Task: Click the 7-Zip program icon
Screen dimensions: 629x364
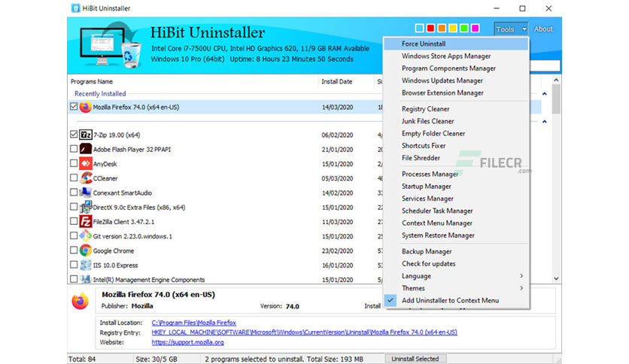Action: tap(86, 135)
